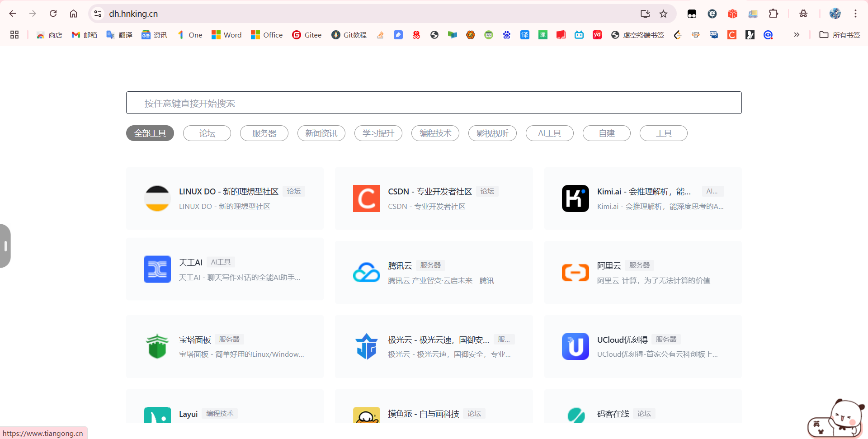The width and height of the screenshot is (868, 439).
Task: Open CSDN 专业开发者社区 title
Action: (430, 191)
